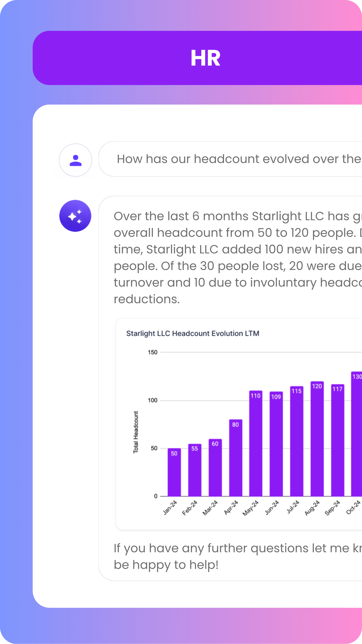Select the Mar-24 bar showing 60
This screenshot has height=644, width=362.
pyautogui.click(x=215, y=468)
